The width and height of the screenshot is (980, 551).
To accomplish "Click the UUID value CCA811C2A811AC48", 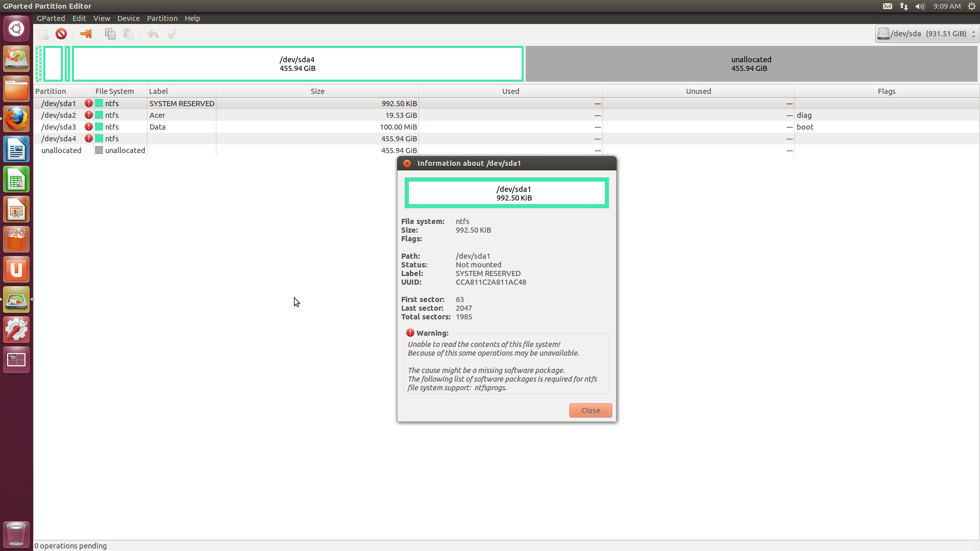I will (491, 282).
